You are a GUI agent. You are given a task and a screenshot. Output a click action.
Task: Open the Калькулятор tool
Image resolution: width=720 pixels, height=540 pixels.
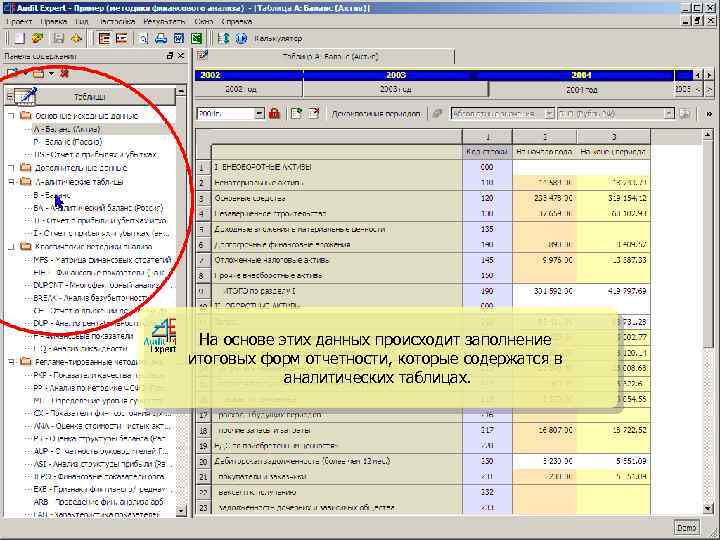click(278, 39)
